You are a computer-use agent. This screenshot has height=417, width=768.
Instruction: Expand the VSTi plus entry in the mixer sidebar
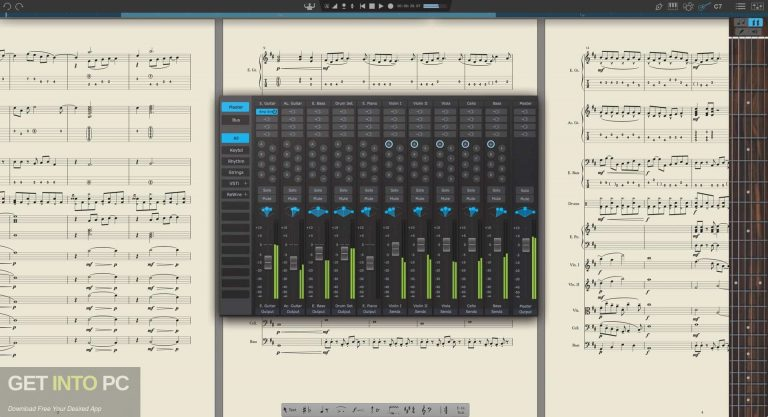pyautogui.click(x=236, y=183)
